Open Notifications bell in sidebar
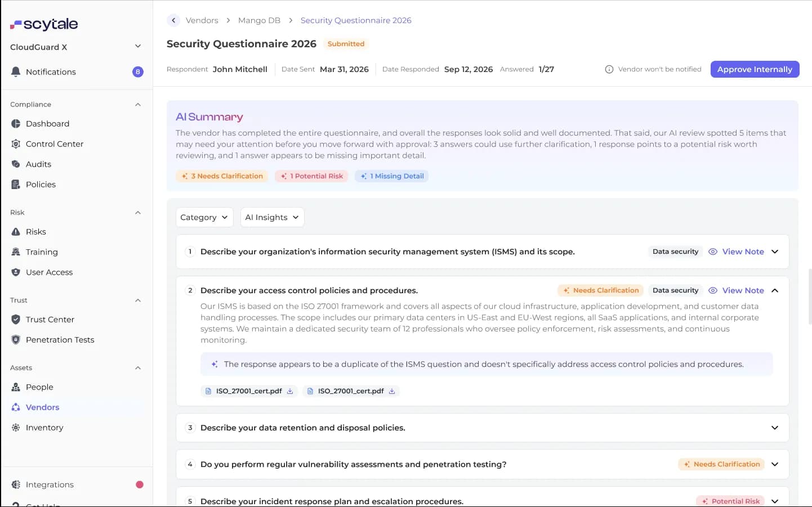This screenshot has height=507, width=812. 16,71
